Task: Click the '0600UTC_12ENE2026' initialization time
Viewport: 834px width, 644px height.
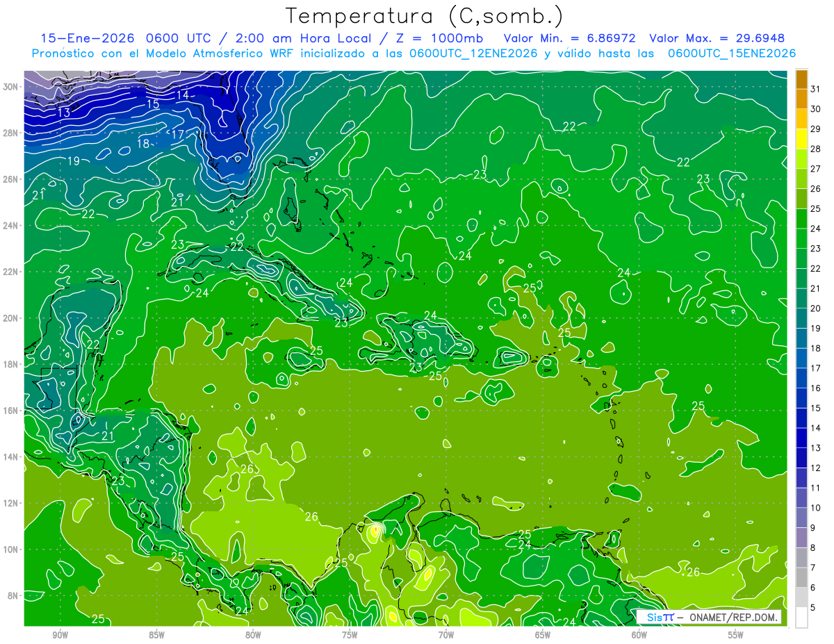Action: (x=473, y=53)
